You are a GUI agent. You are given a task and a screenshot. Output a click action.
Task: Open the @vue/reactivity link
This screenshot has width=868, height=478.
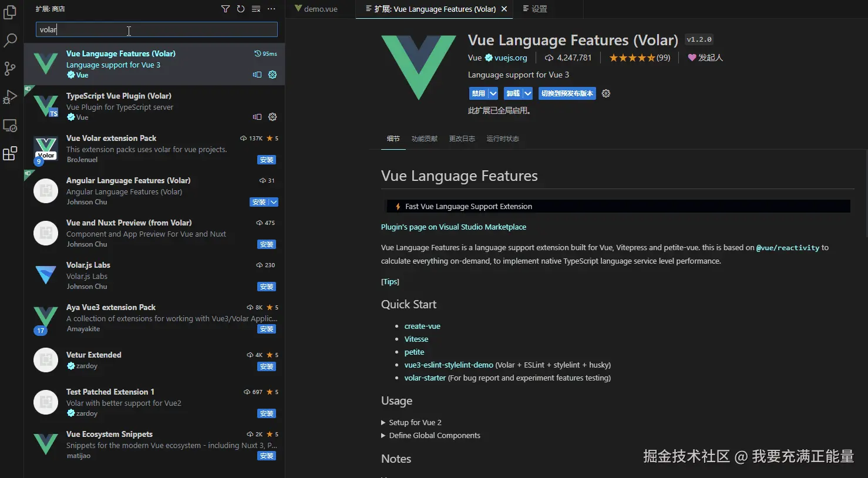point(788,248)
